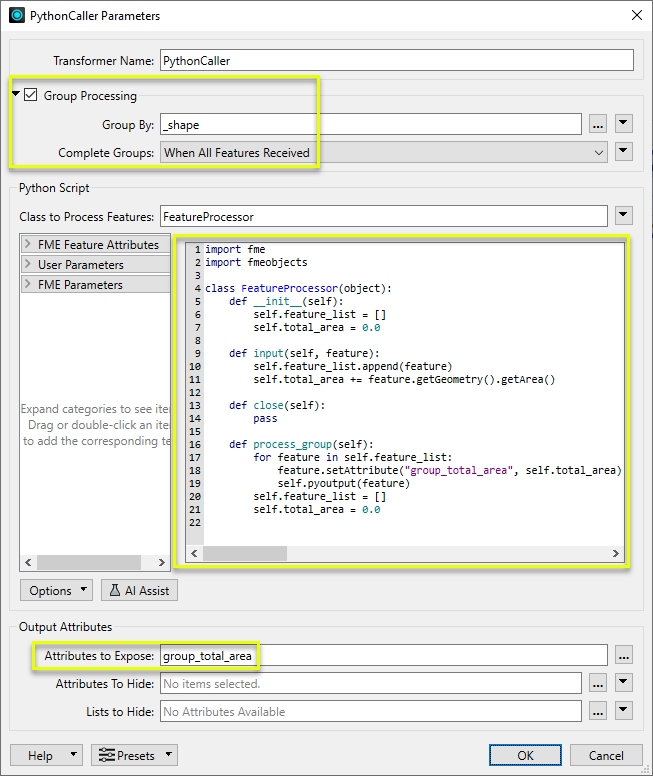
Task: Open the Lists to Hide arrow menu
Action: (x=624, y=710)
